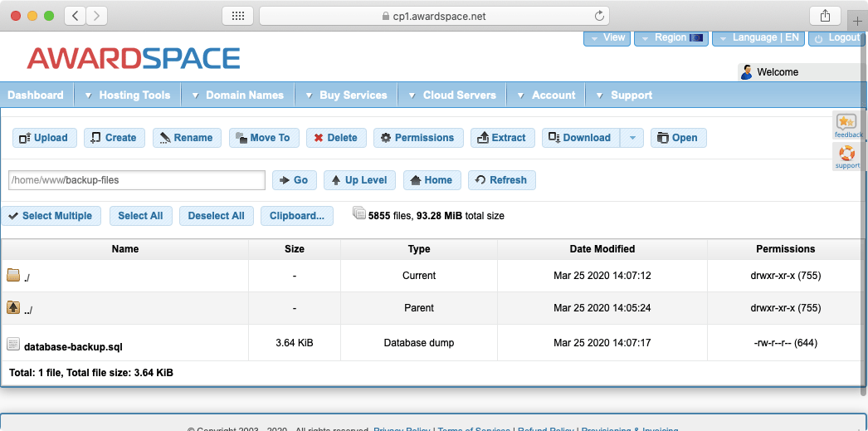Expand the Download options arrow

pyautogui.click(x=632, y=138)
